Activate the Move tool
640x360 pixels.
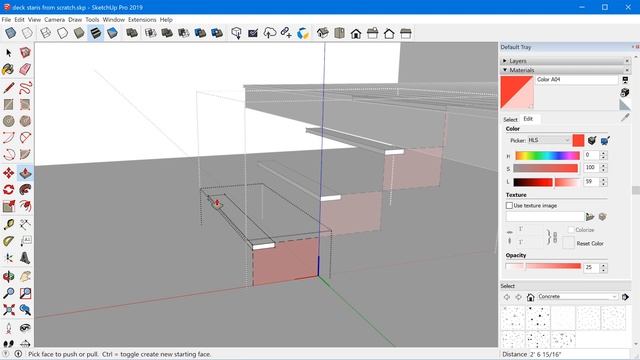[x=9, y=173]
